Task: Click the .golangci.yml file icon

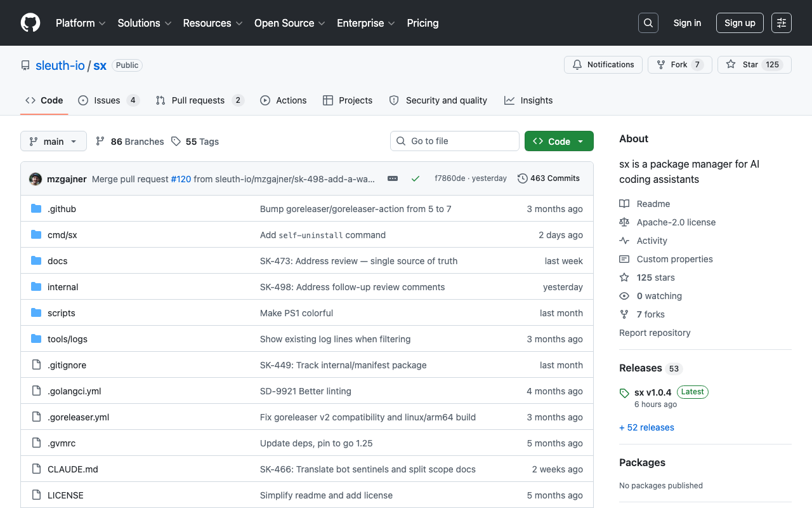Action: [36, 391]
